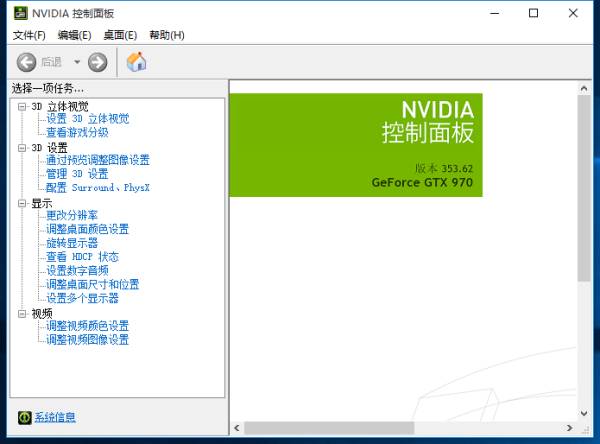Select 通过预览调整图像设置
Screen dimensions: 600x444
coord(98,160)
